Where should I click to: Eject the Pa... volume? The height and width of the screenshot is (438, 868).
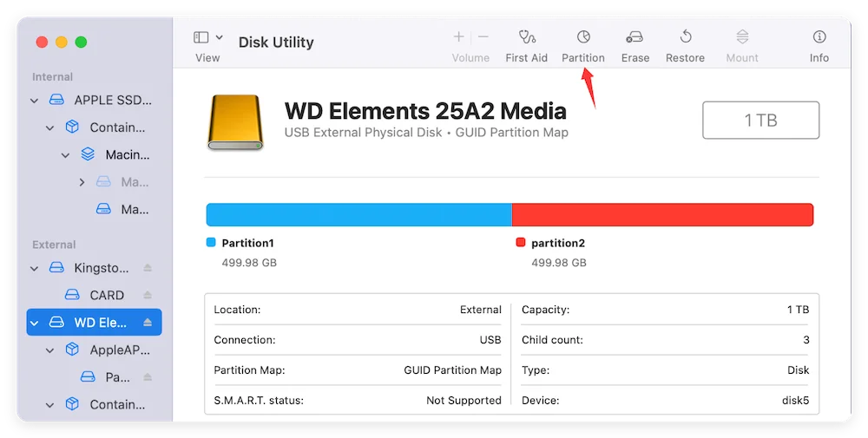tap(148, 377)
